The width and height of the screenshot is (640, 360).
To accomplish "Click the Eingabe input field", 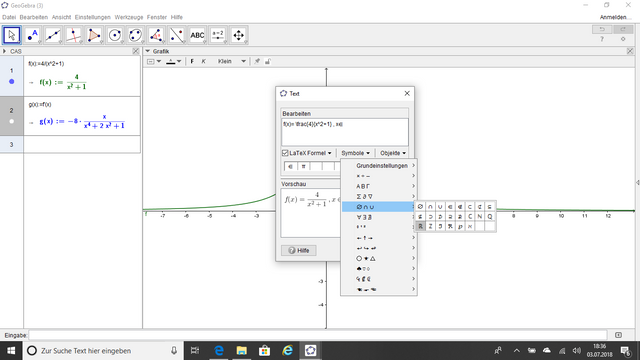I will tap(318, 335).
